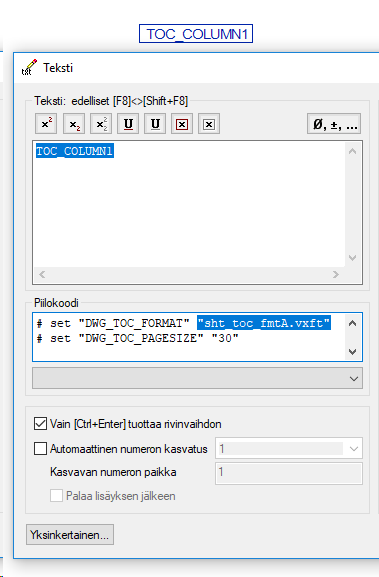Viewport: 379px width, 577px height.
Task: Click into the main text edit area
Action: pyautogui.click(x=189, y=205)
